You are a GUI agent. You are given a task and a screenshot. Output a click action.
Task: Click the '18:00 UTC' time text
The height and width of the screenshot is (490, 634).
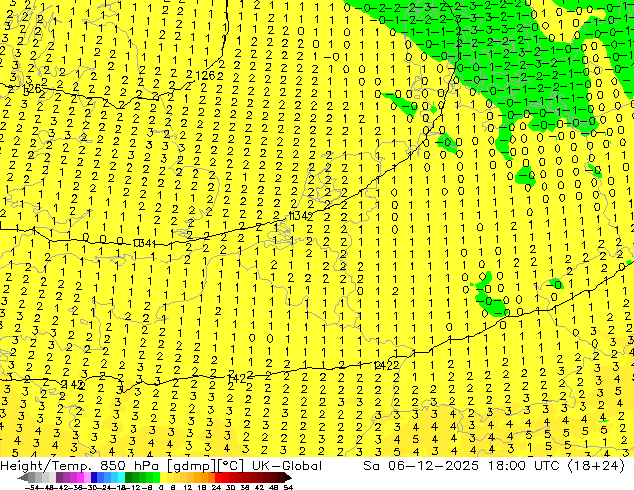click(524, 466)
